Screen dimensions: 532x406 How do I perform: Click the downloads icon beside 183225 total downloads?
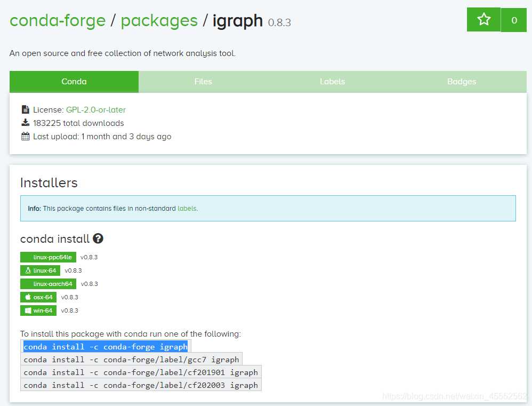[x=26, y=123]
